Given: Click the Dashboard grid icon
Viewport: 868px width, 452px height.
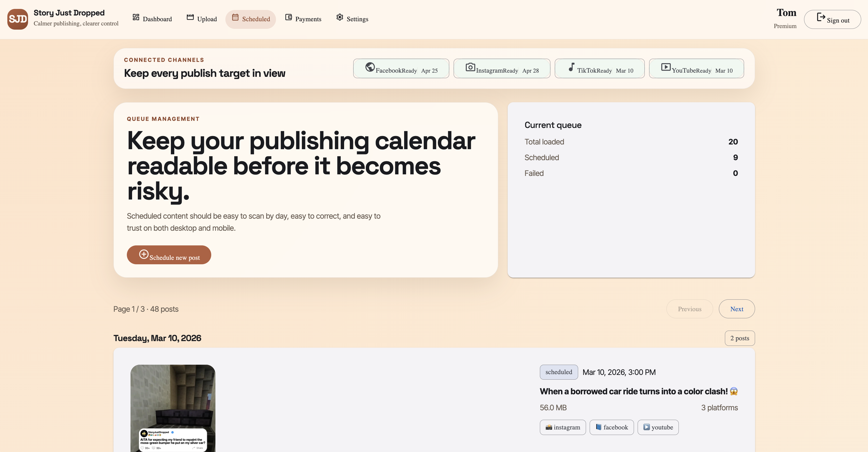Looking at the screenshot, I should pyautogui.click(x=136, y=17).
